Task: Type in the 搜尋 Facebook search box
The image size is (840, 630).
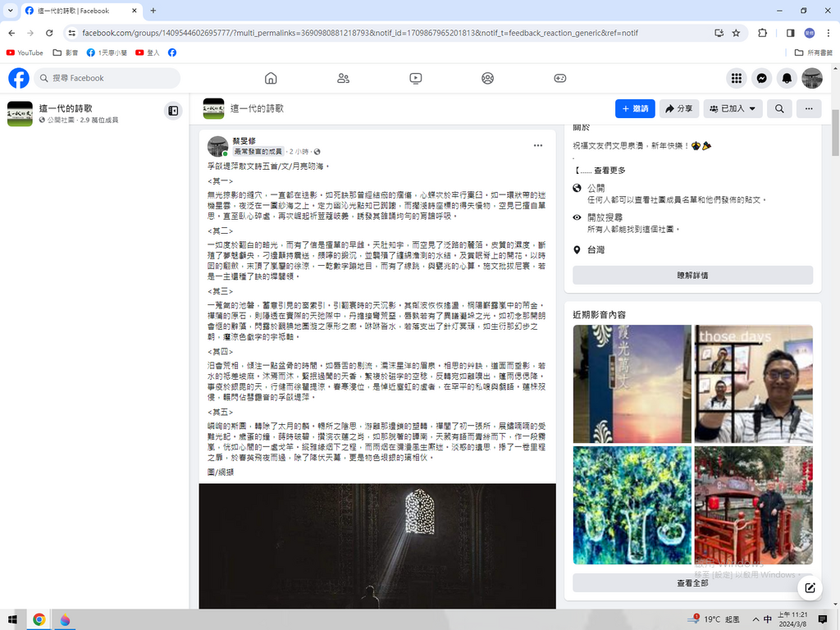Action: [115, 78]
